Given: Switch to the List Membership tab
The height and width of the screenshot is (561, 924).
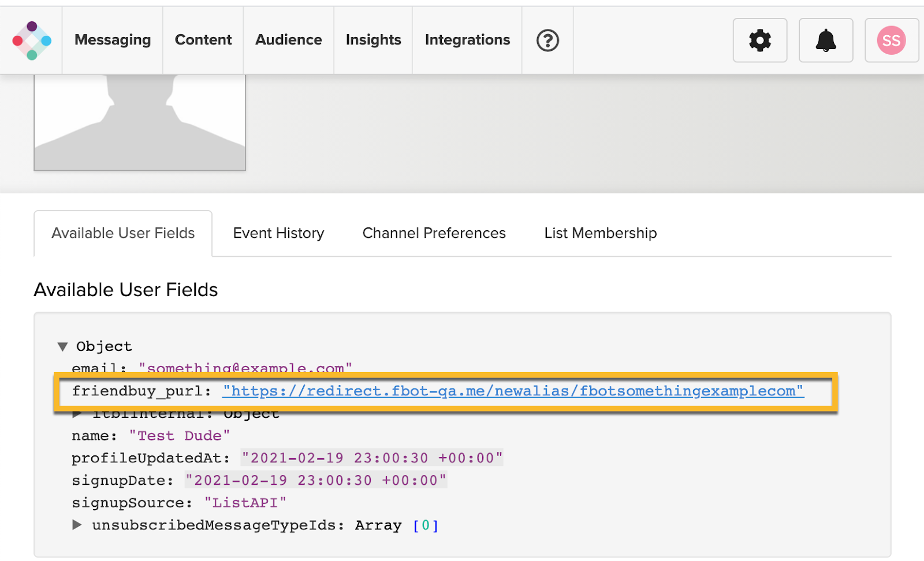Looking at the screenshot, I should tap(601, 233).
